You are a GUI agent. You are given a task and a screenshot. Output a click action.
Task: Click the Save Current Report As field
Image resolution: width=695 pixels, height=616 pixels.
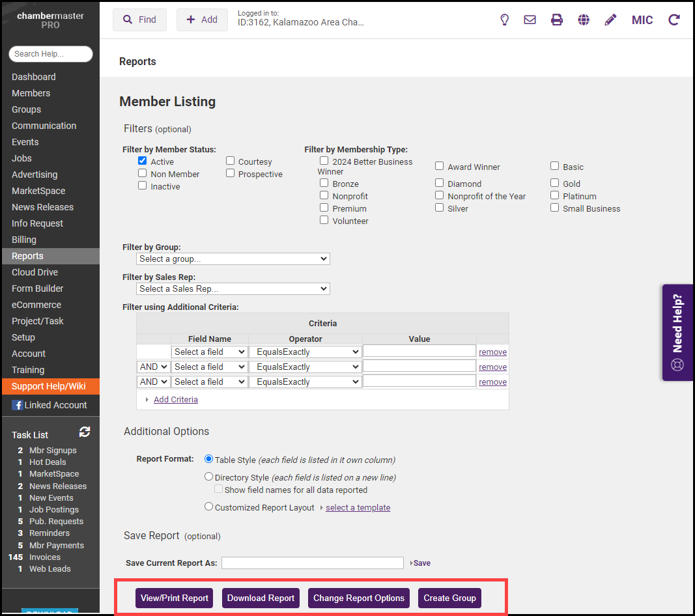click(x=313, y=563)
